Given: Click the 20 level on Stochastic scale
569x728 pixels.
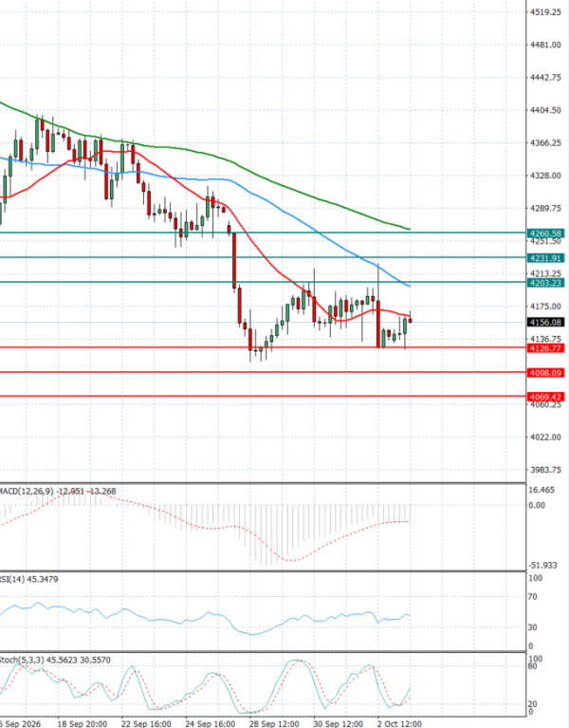Looking at the screenshot, I should coord(533,704).
